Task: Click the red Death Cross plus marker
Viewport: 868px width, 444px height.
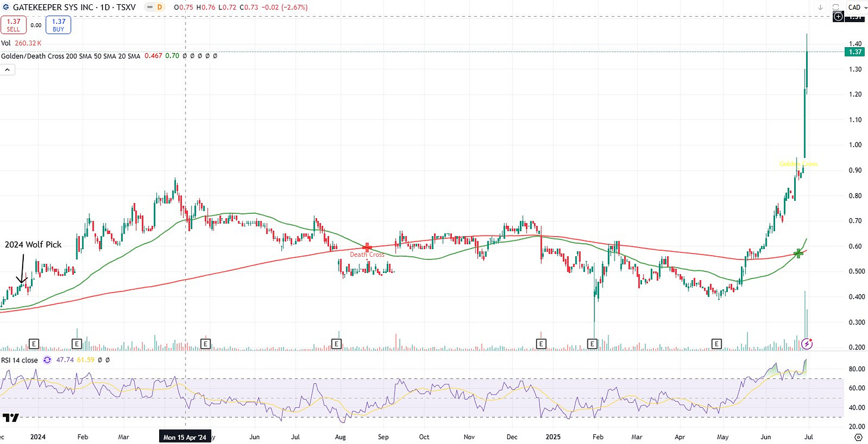Action: (367, 247)
